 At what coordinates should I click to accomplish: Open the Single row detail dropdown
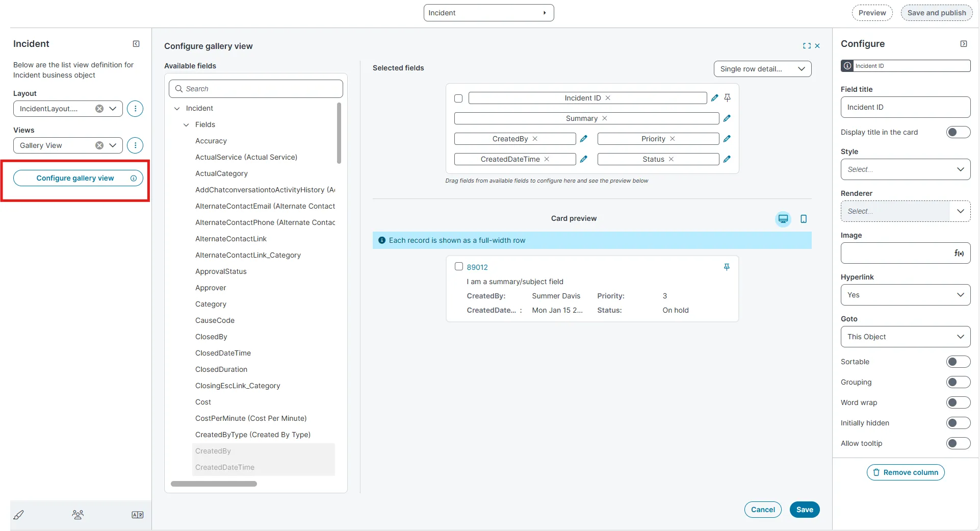[762, 69]
